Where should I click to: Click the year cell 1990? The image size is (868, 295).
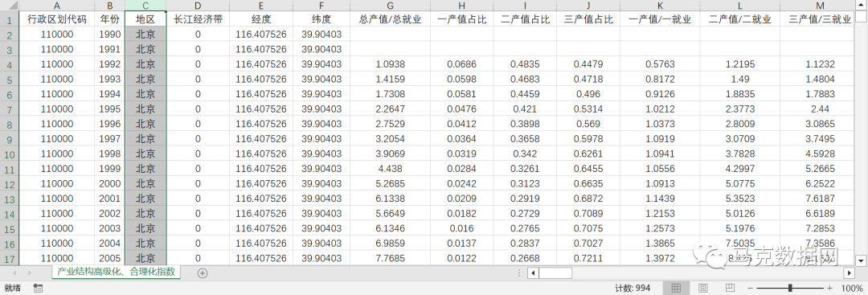(109, 35)
